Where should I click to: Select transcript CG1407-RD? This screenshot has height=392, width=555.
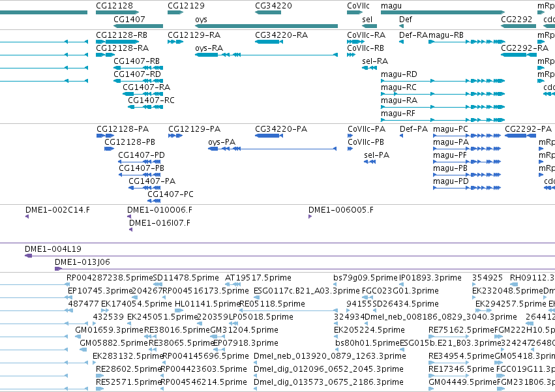137,74
